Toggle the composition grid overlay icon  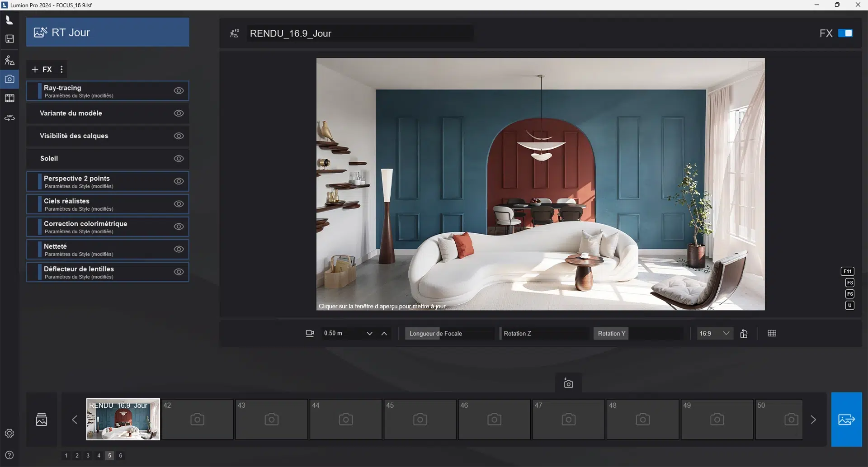pyautogui.click(x=772, y=334)
